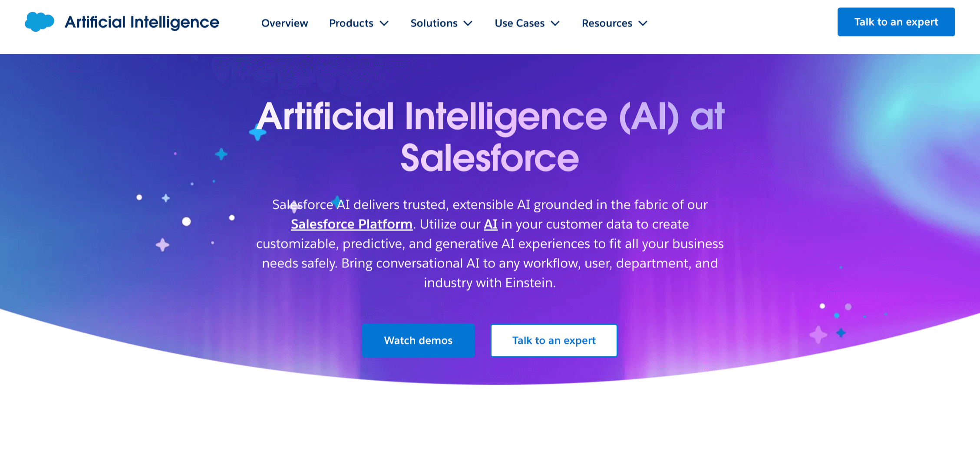Click the Solutions chevron arrow

click(469, 24)
